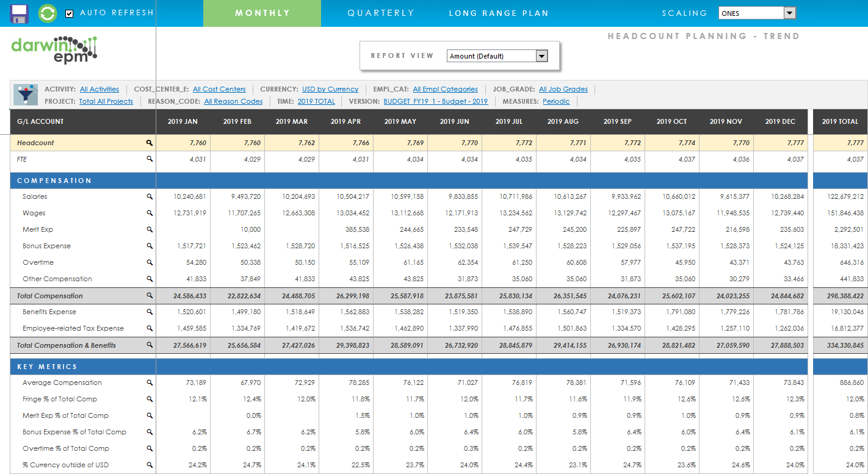This screenshot has height=474, width=868.
Task: Click the Headcount Planning - Trend title
Action: pos(704,36)
